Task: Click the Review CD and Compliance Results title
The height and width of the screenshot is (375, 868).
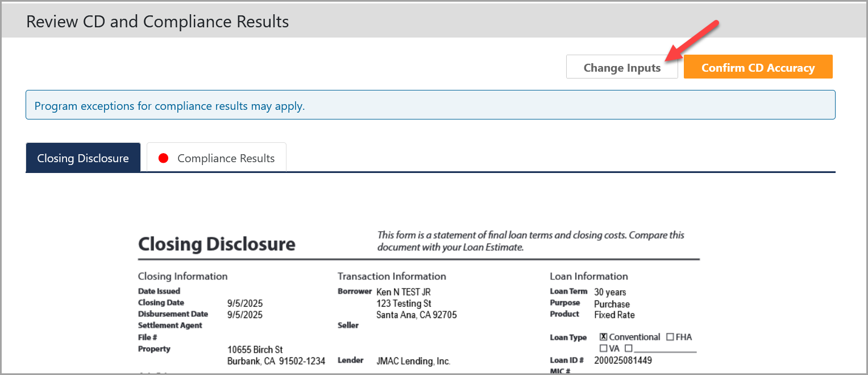Action: click(157, 22)
